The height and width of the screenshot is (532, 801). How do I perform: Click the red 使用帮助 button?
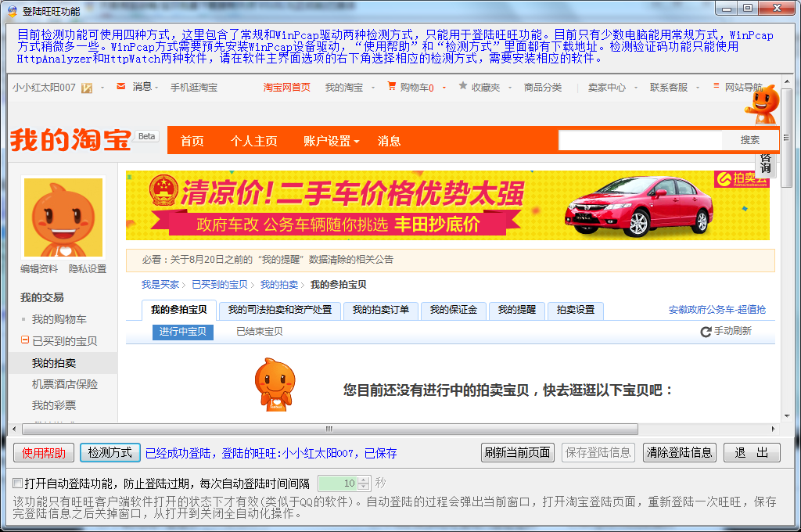pyautogui.click(x=44, y=452)
